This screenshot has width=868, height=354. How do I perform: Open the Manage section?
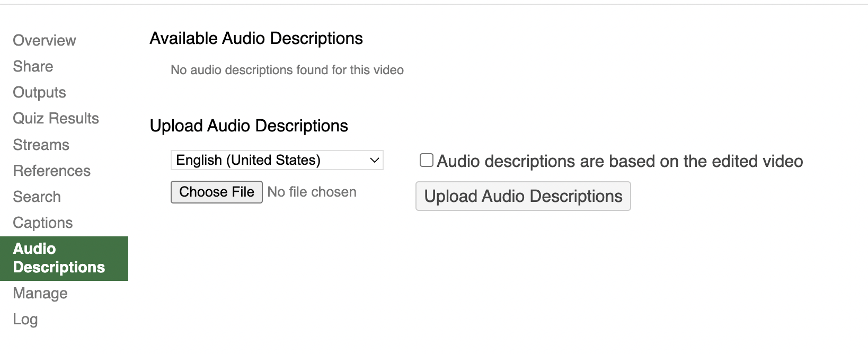click(40, 293)
